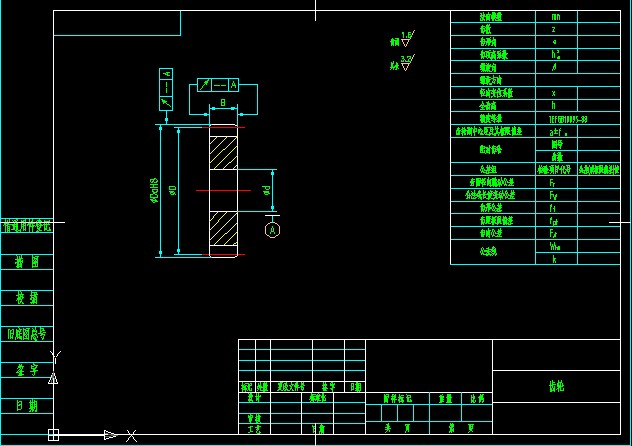Select the k symbol in bottom table row
This screenshot has height=446, width=632.
click(555, 259)
